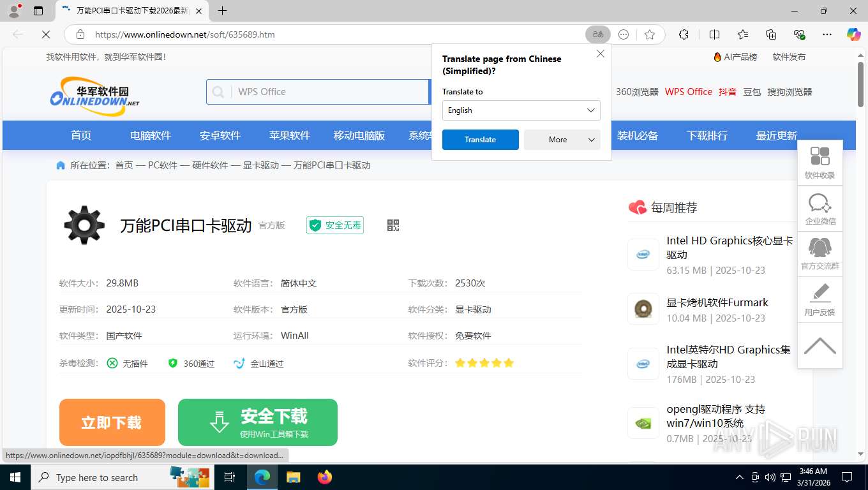Open 用户反馈 floating sidebar icon
The width and height of the screenshot is (868, 490).
click(x=820, y=300)
